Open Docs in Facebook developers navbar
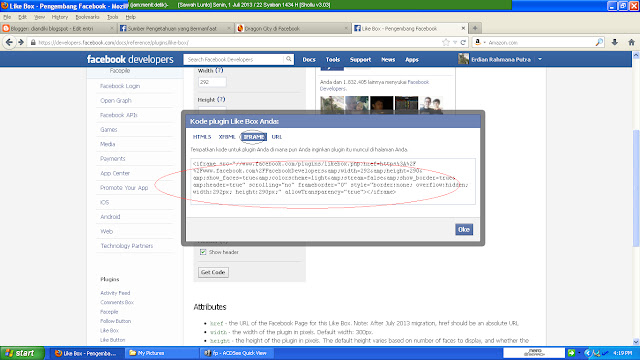The width and height of the screenshot is (640, 360). [309, 59]
